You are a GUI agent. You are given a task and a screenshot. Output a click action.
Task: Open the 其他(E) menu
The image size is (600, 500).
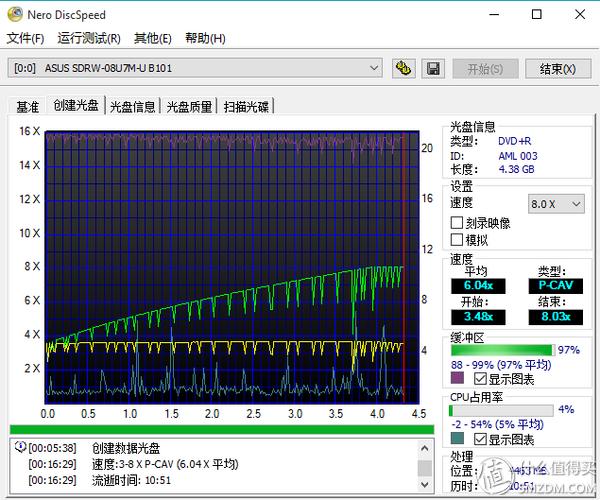click(152, 39)
